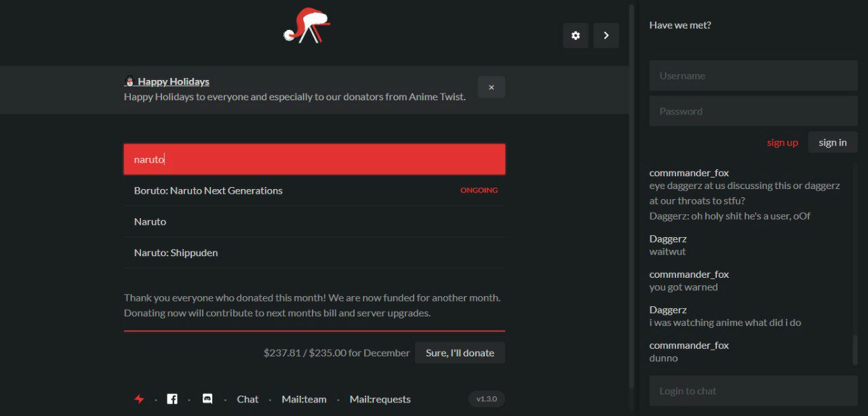868x416 pixels.
Task: Collapse the sidebar with the chevron arrow
Action: tap(606, 36)
